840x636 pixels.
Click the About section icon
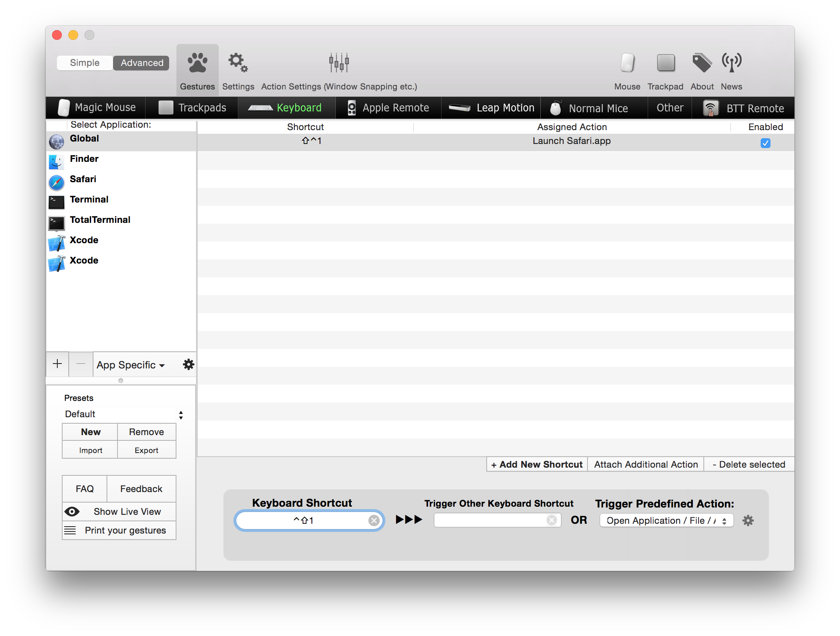(x=703, y=63)
